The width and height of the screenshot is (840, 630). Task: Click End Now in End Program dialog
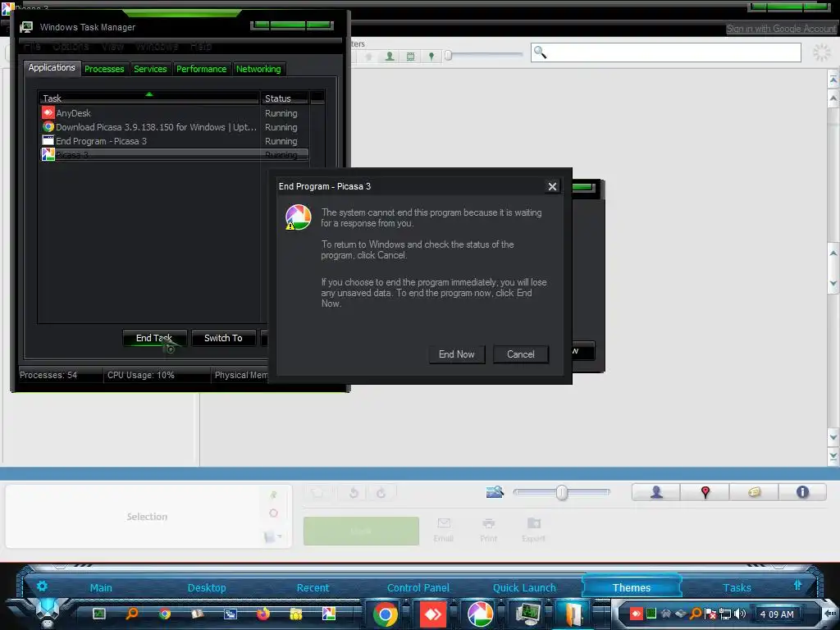(456, 354)
